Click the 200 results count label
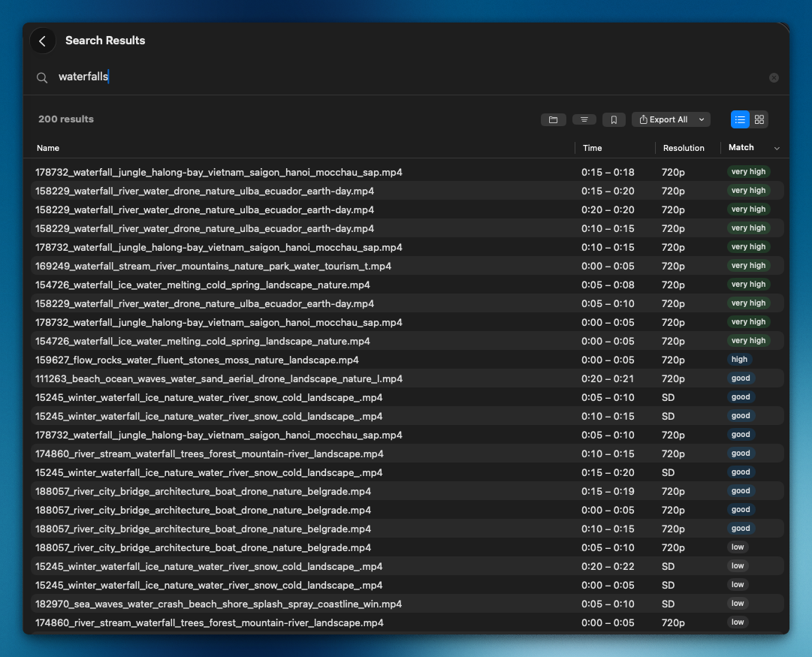The height and width of the screenshot is (657, 812). (66, 119)
